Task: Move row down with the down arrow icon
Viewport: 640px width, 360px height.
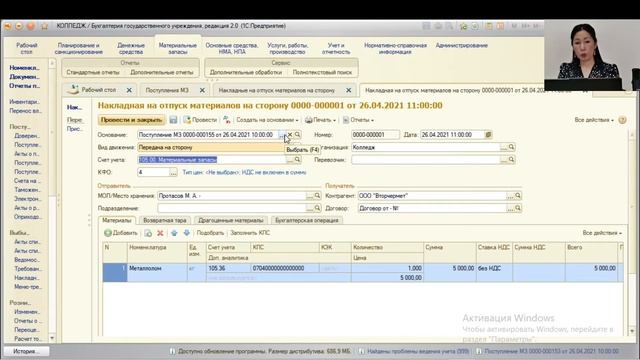Action: click(187, 233)
